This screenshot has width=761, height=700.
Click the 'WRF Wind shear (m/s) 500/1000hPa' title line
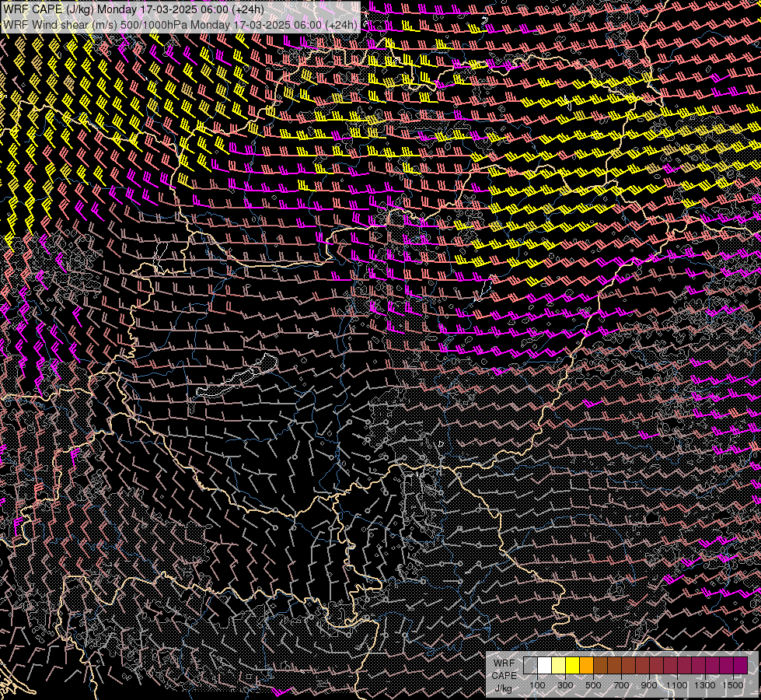point(180,25)
